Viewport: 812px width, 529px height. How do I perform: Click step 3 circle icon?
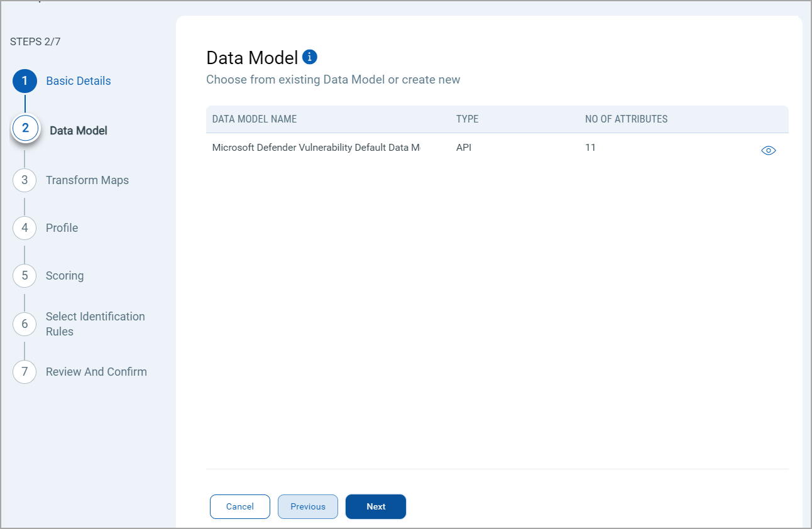tap(25, 180)
